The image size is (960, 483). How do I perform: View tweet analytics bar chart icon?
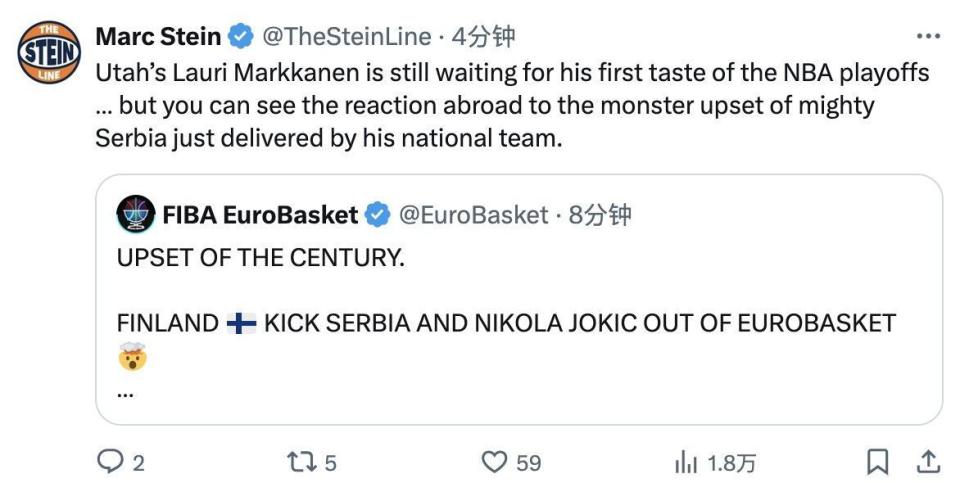click(x=686, y=462)
